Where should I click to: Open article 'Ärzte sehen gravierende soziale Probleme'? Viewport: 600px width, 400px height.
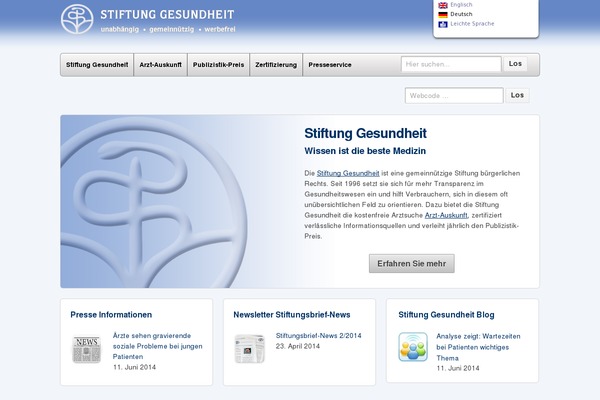(157, 346)
